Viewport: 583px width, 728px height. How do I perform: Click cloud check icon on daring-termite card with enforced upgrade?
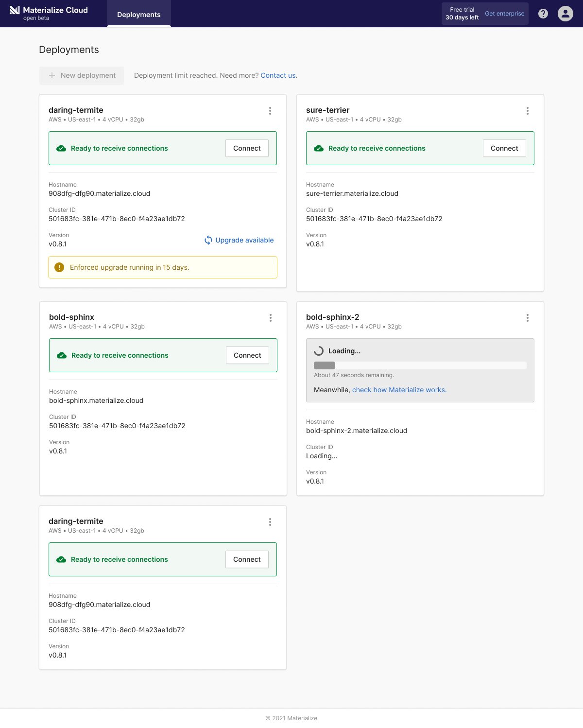tap(61, 148)
